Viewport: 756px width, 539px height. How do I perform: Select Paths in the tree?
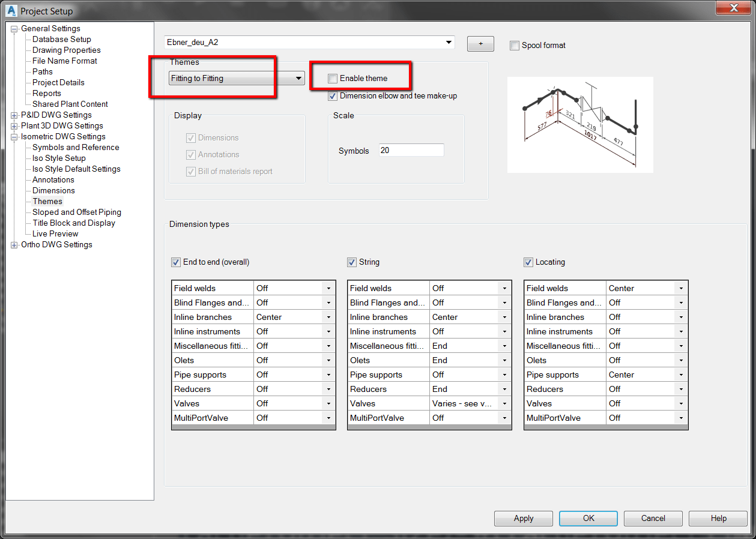click(43, 72)
